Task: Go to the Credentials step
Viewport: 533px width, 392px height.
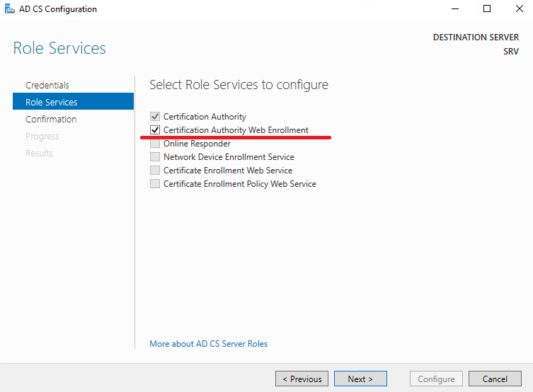Action: (x=47, y=85)
